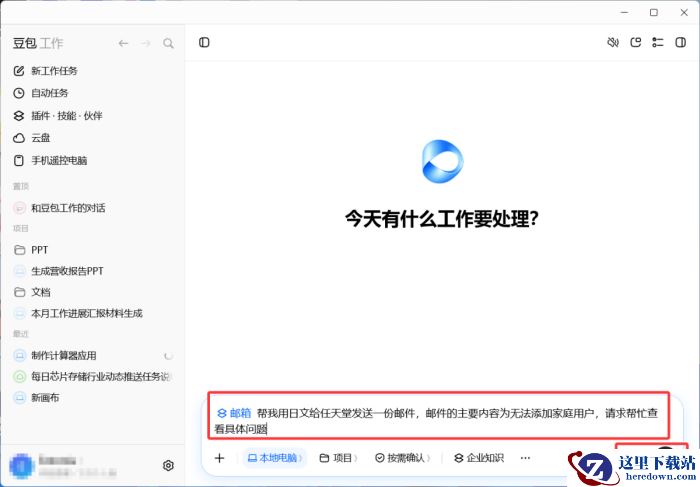
Task: Click the 企业知识 button
Action: (479, 458)
